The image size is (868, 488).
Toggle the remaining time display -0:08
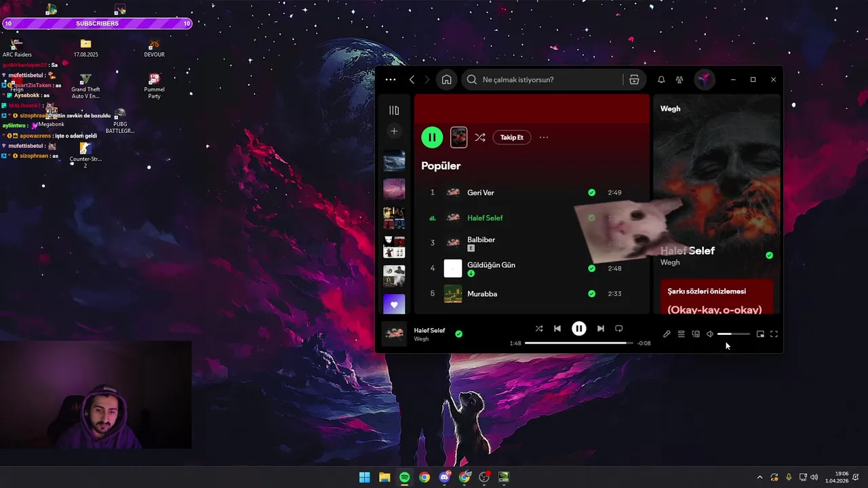click(x=644, y=343)
